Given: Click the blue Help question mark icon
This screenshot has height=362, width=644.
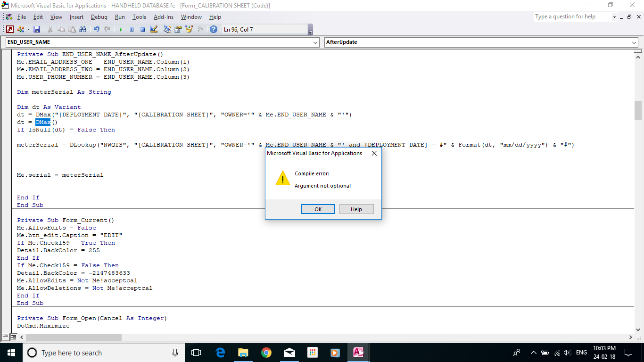Looking at the screenshot, I should coord(214,29).
